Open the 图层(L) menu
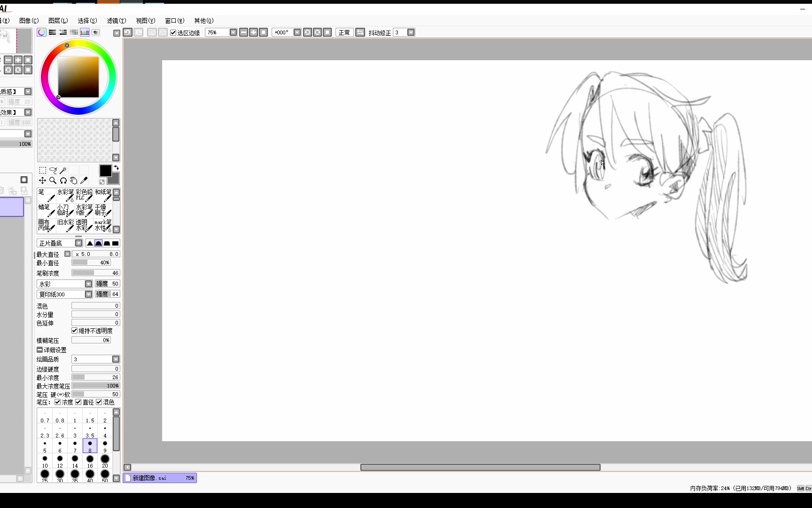This screenshot has height=508, width=812. [x=58, y=21]
